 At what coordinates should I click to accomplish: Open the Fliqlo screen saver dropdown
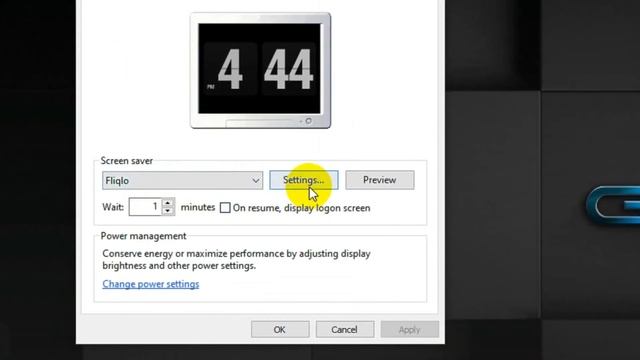pos(182,180)
